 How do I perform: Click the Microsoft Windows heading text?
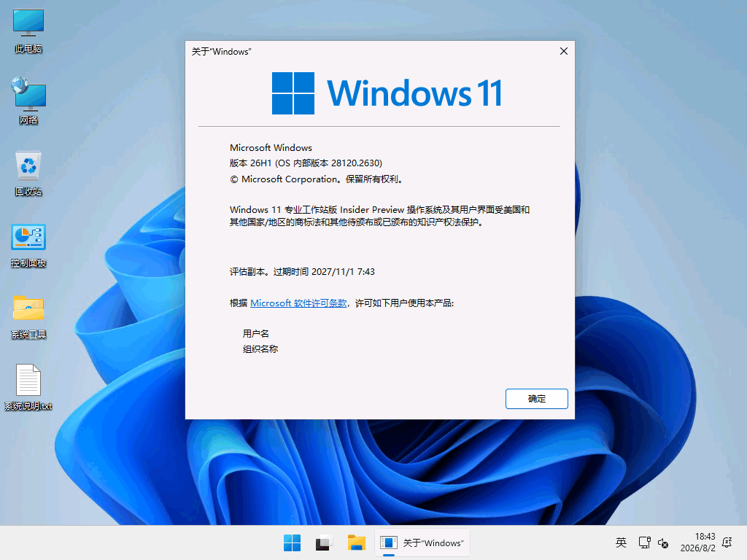tap(271, 147)
